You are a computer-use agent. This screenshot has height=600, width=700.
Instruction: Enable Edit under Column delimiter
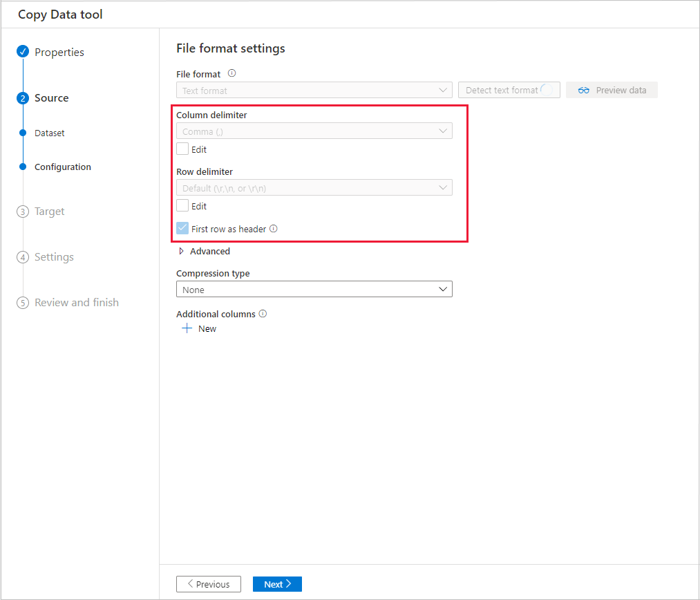click(182, 148)
